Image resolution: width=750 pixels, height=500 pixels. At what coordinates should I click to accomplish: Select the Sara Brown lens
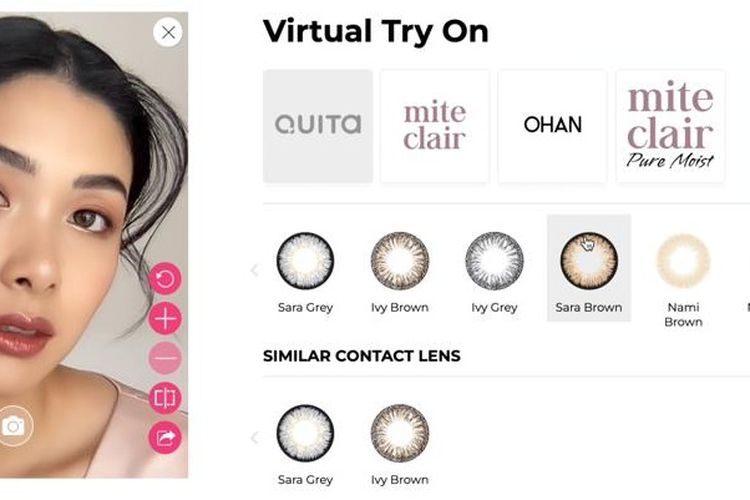click(589, 268)
